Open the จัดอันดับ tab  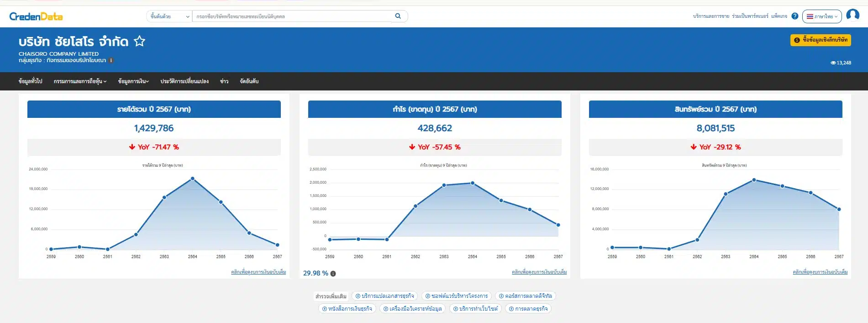pyautogui.click(x=249, y=81)
